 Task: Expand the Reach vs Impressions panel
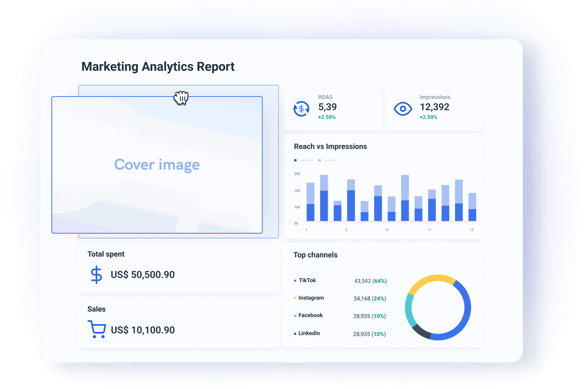384,187
